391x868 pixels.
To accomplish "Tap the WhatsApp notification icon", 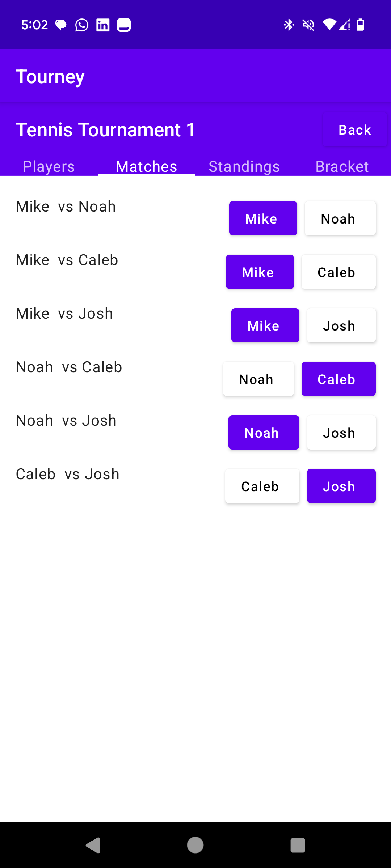I will pyautogui.click(x=82, y=25).
